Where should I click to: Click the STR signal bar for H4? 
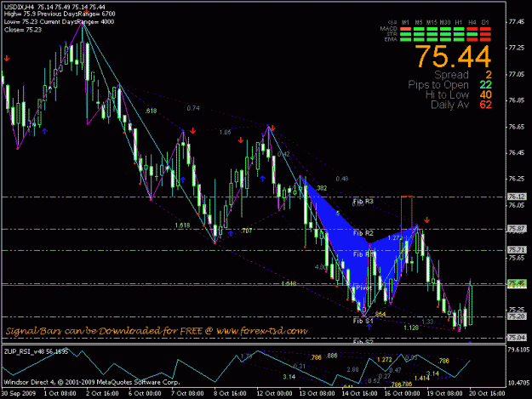click(472, 34)
